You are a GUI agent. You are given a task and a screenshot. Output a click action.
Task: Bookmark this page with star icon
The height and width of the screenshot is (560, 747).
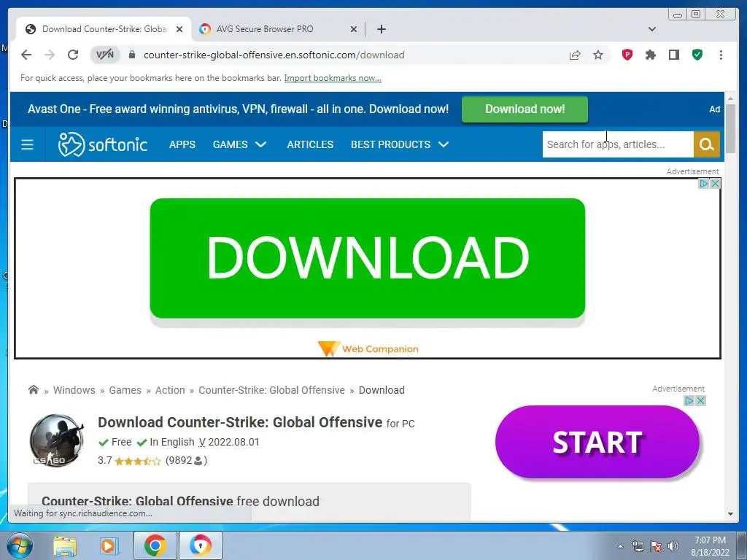coord(598,55)
